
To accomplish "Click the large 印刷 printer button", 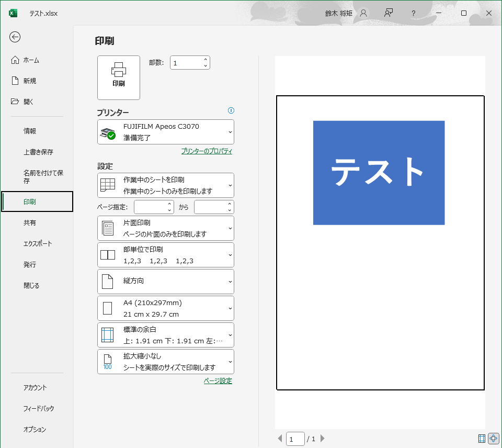I will pos(119,77).
